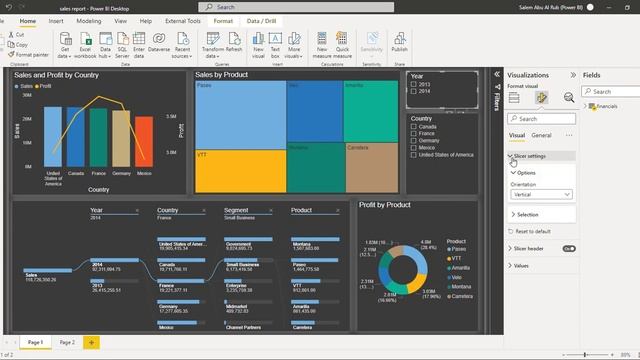Open the View ribbon tab
The width and height of the screenshot is (640, 360).
coord(120,21)
